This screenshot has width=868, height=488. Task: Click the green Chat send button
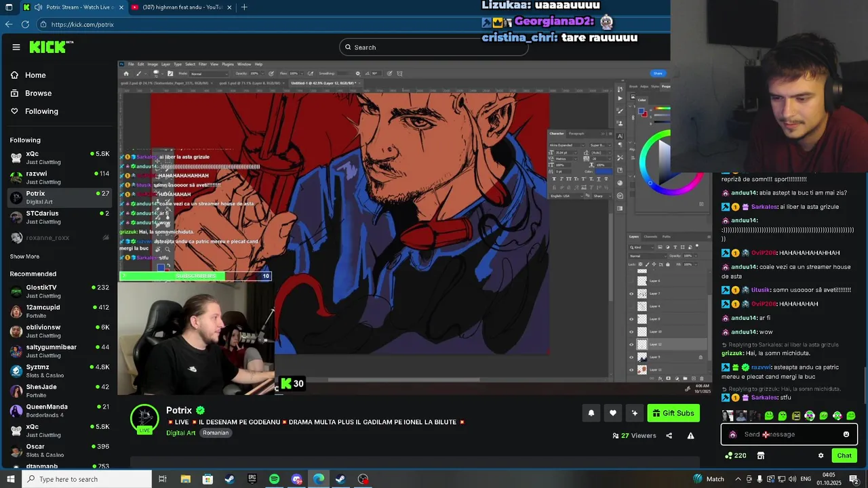(844, 455)
